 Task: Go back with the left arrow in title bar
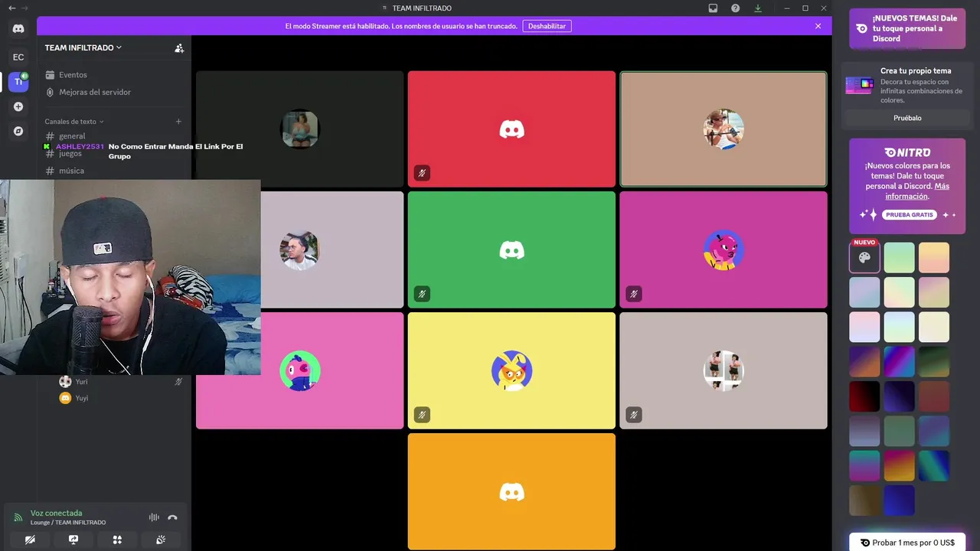pos(11,8)
